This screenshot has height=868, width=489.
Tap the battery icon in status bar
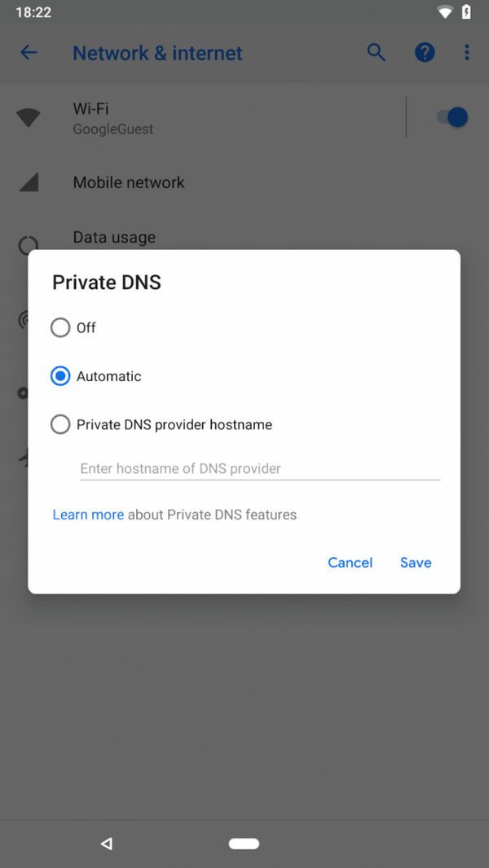(466, 12)
